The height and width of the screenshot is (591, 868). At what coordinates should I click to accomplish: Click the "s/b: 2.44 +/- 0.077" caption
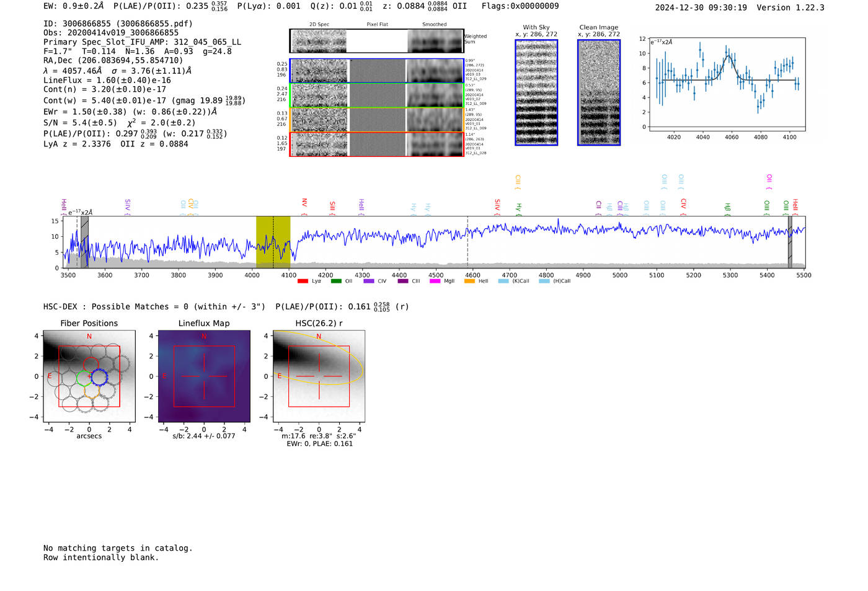[204, 436]
